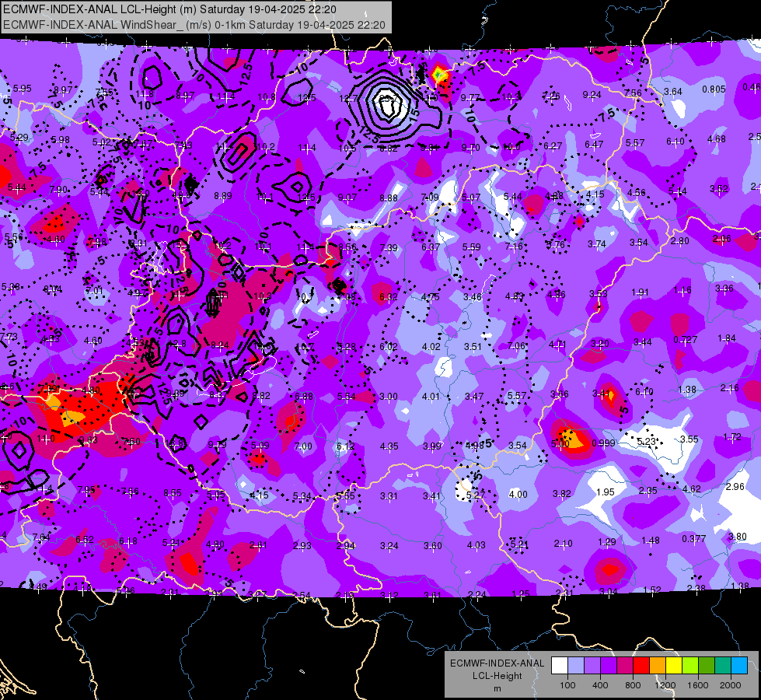
Task: Click the 'ECMWF-INDEX-ANAL' label in the legend box
Action: [x=497, y=663]
